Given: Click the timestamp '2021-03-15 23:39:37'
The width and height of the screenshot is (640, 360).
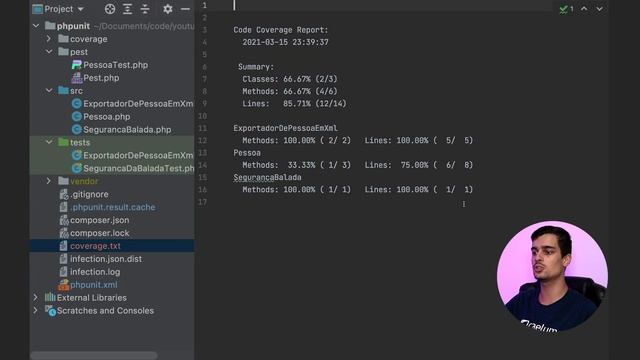Looking at the screenshot, I should [285, 42].
